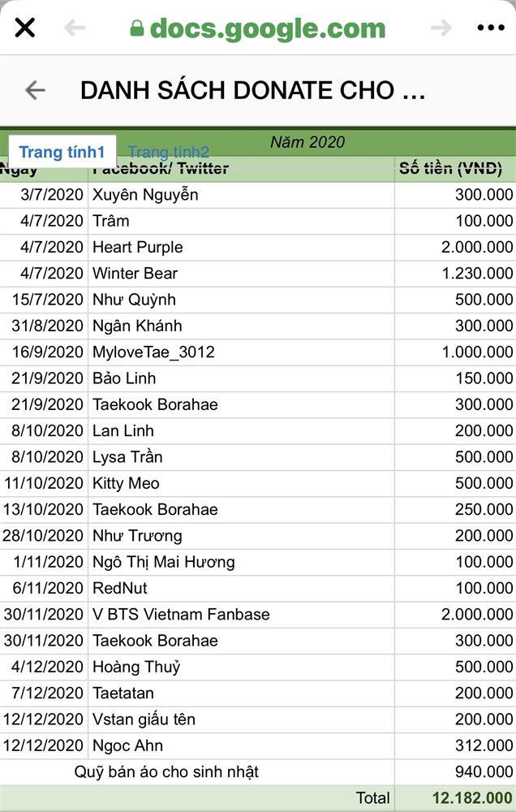Select the Số tiền (VND) column header
Screen dimensions: 516x812
[x=451, y=169]
